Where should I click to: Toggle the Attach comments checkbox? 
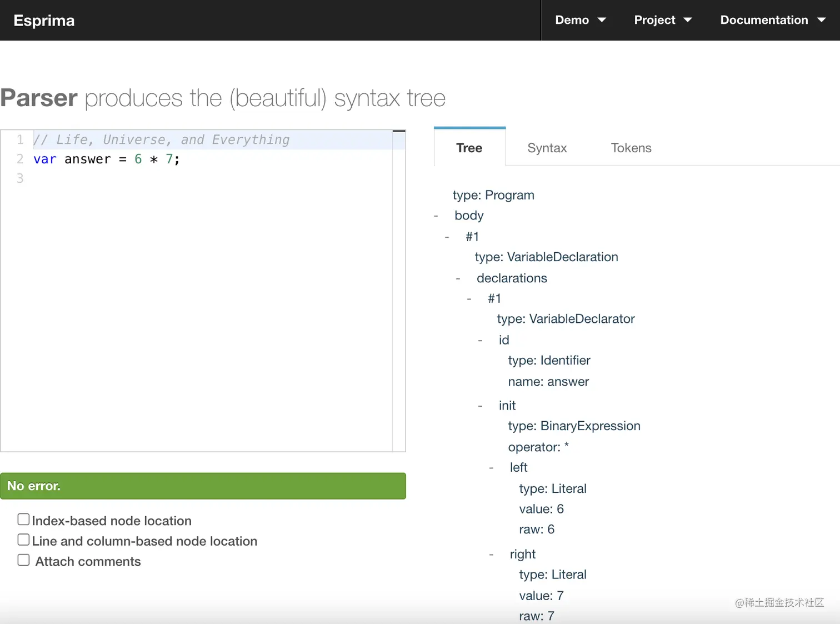[x=23, y=560]
